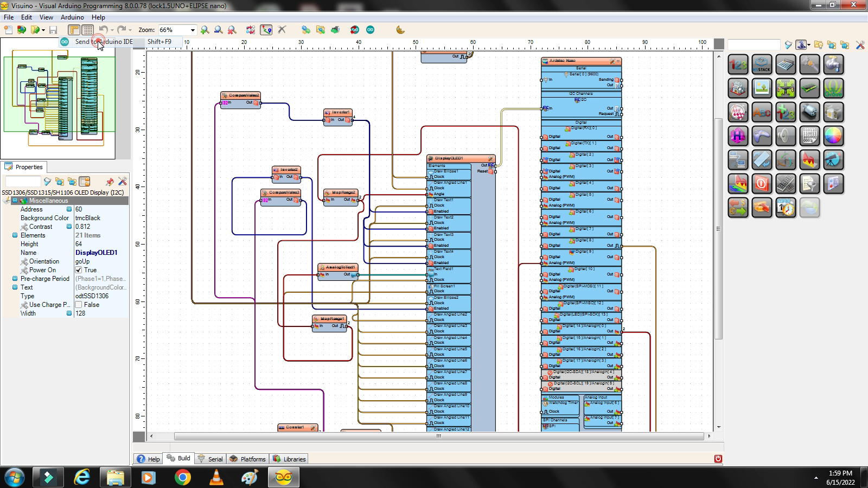
Task: Toggle the grid display button in the toolbar
Action: 87,30
